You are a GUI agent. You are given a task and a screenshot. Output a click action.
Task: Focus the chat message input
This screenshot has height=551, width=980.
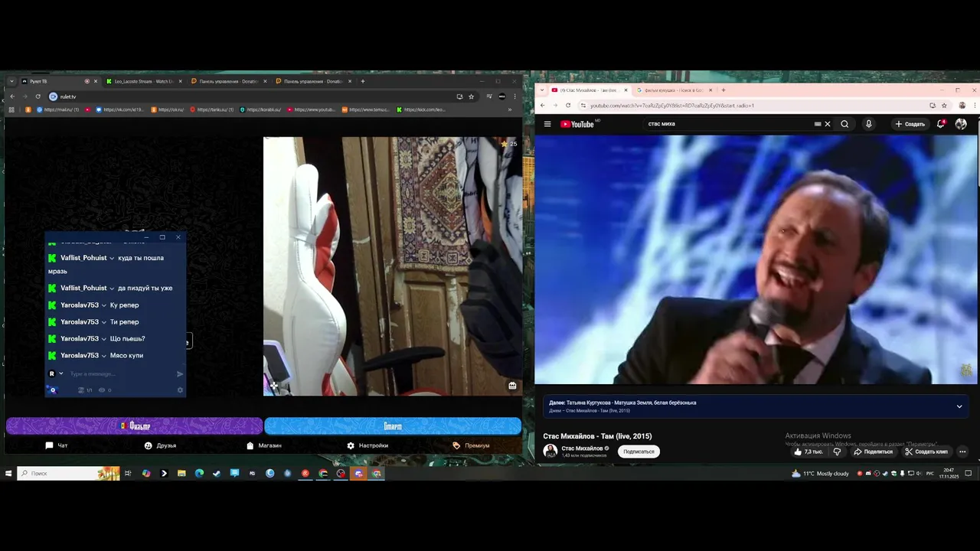[x=121, y=373]
